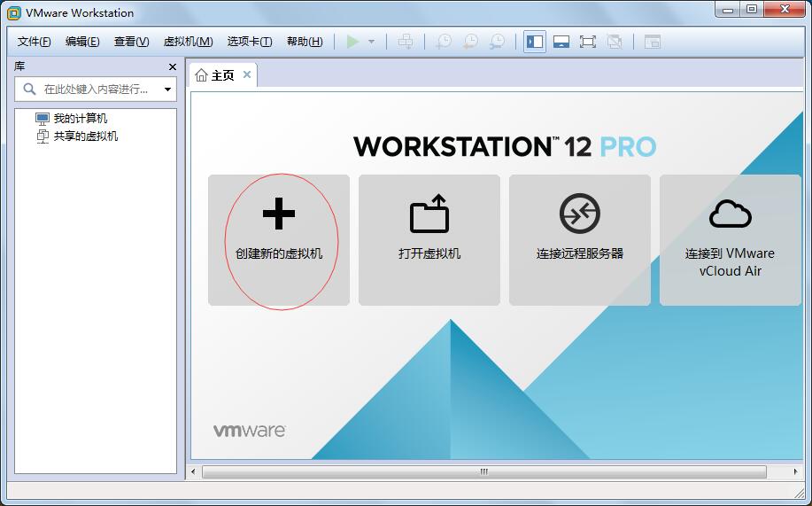The height and width of the screenshot is (506, 812).
Task: Toggle the library sidebar view icon
Action: 535,42
